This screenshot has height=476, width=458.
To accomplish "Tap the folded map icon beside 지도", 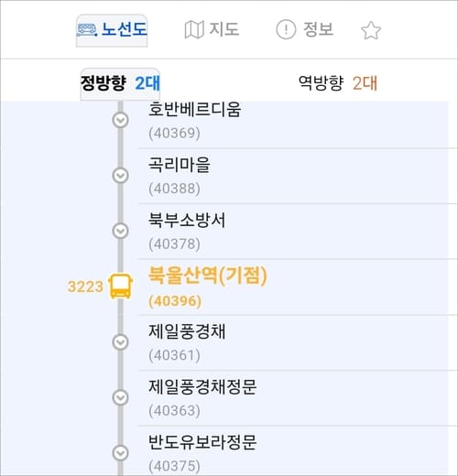I will tap(194, 29).
